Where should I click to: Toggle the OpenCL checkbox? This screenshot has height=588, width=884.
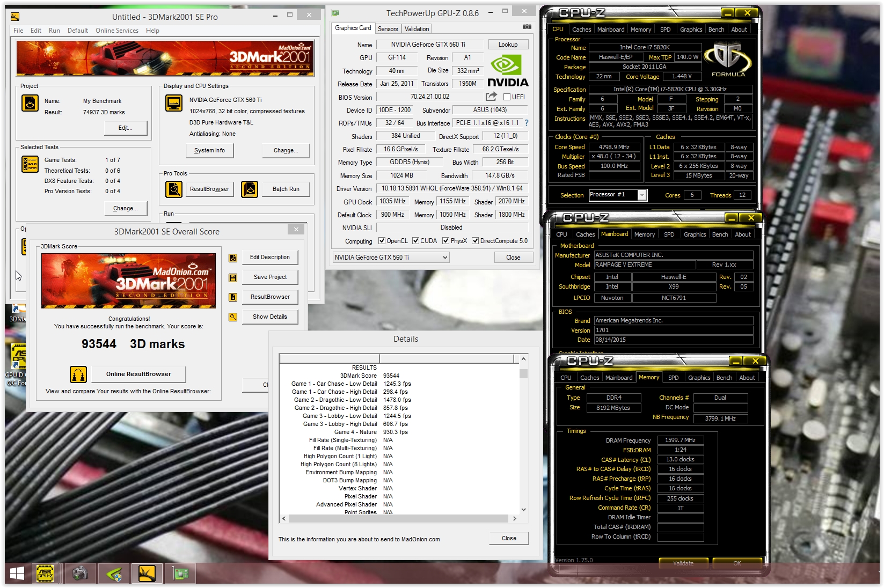pos(382,241)
